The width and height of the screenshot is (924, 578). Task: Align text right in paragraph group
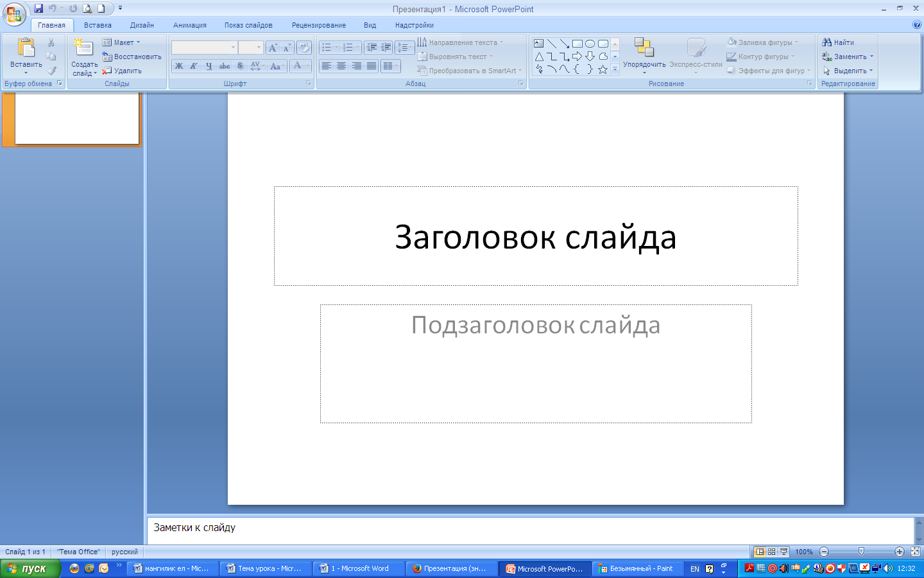[356, 66]
